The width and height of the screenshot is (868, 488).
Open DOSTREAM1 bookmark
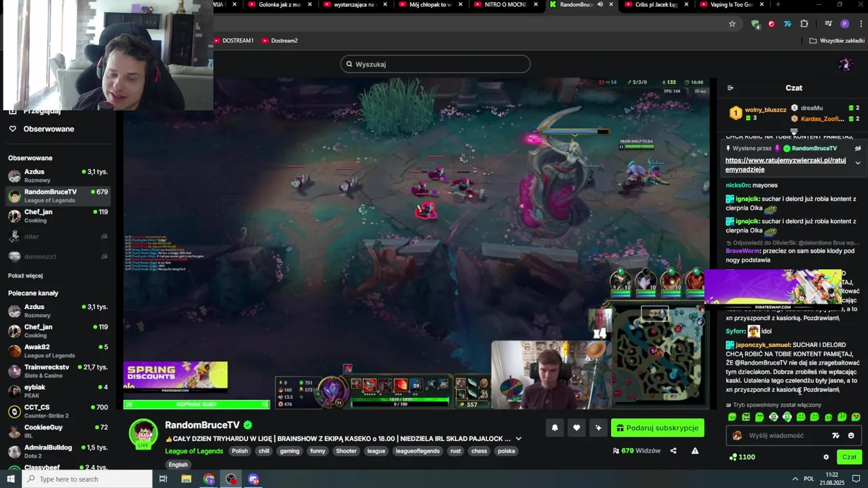pyautogui.click(x=234, y=41)
